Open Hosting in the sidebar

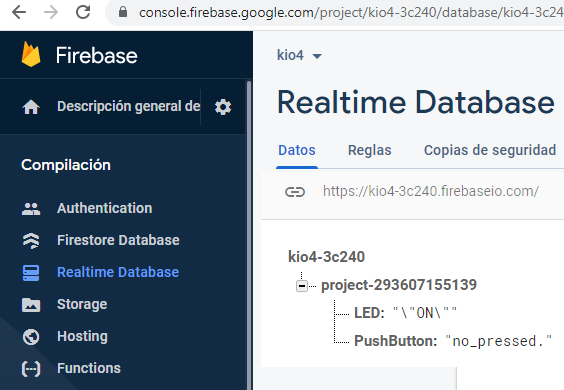pyautogui.click(x=82, y=336)
